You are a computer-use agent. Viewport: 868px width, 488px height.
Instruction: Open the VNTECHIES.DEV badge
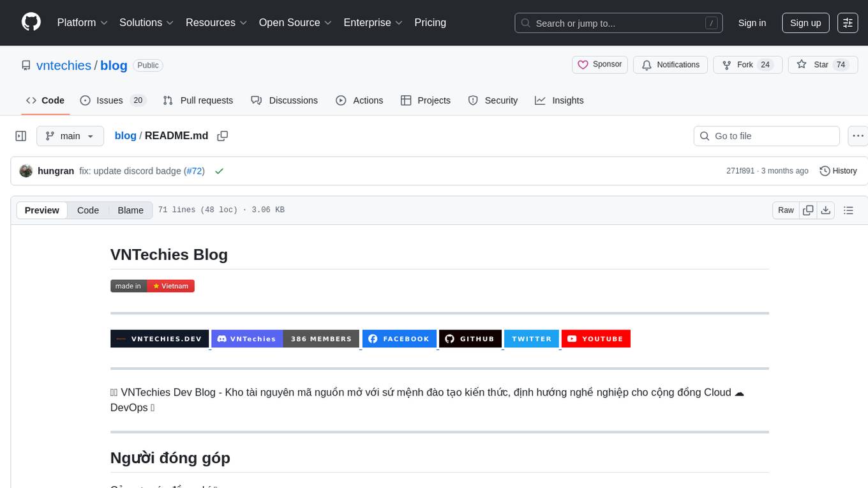point(160,339)
